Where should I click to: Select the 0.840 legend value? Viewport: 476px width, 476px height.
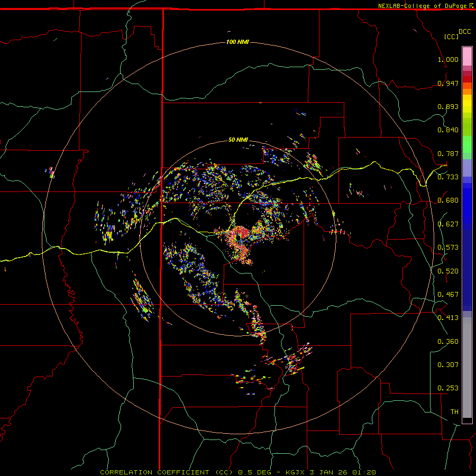[x=448, y=130]
